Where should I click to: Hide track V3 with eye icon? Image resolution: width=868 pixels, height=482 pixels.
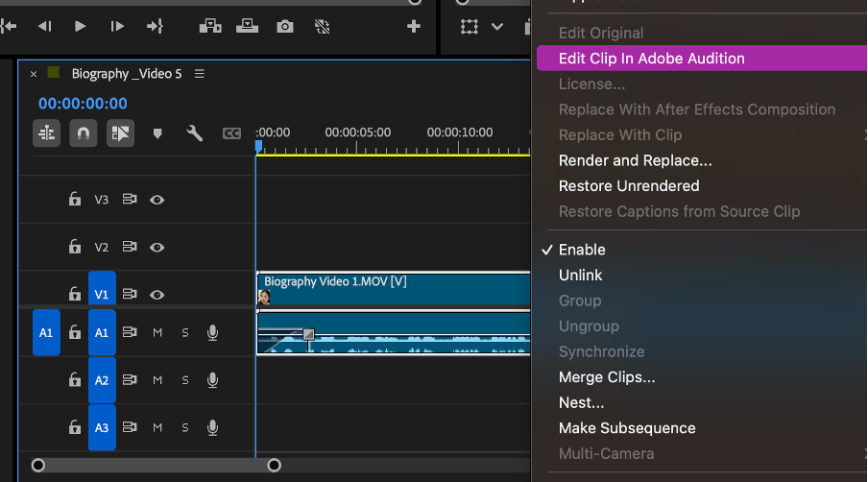coord(157,200)
